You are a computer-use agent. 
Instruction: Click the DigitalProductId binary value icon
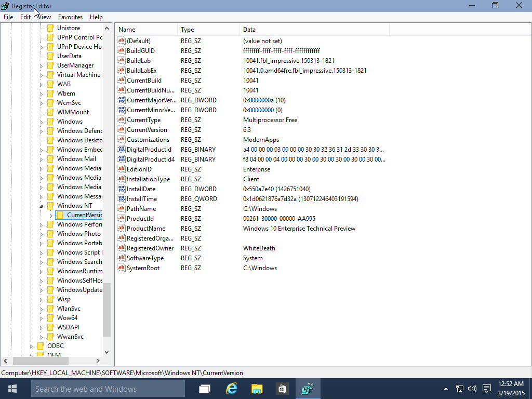coord(122,149)
